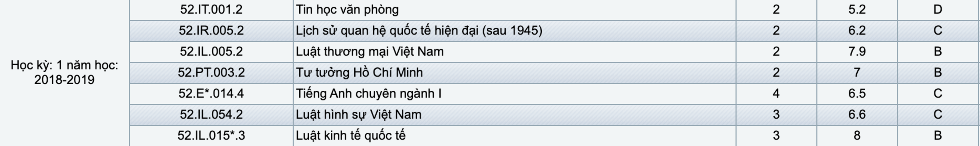The image size is (980, 146).
Task: Click the score 7.9 cell
Action: [857, 52]
